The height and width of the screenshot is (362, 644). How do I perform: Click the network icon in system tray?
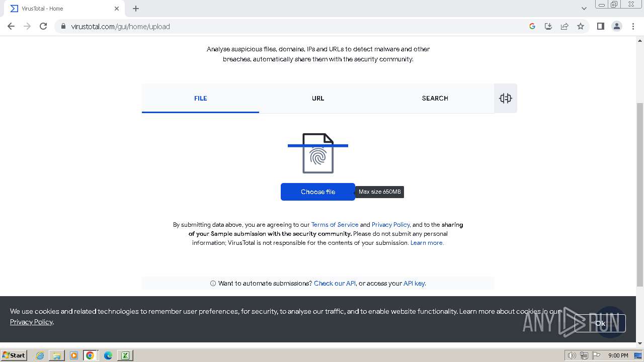click(584, 355)
